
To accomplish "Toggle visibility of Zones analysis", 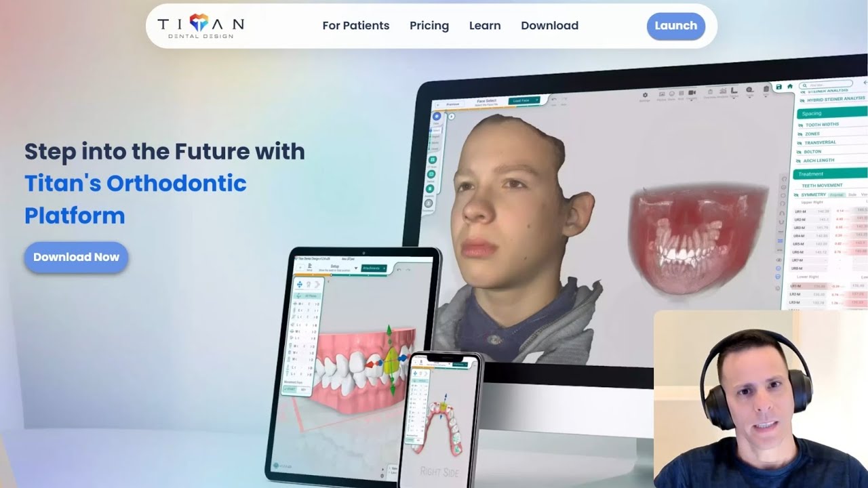I will 800,134.
